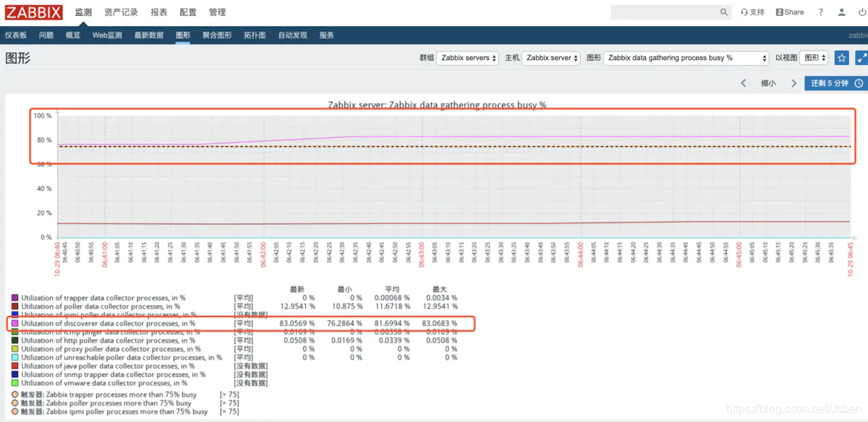Open the 监测 top menu
868x422 pixels.
83,12
